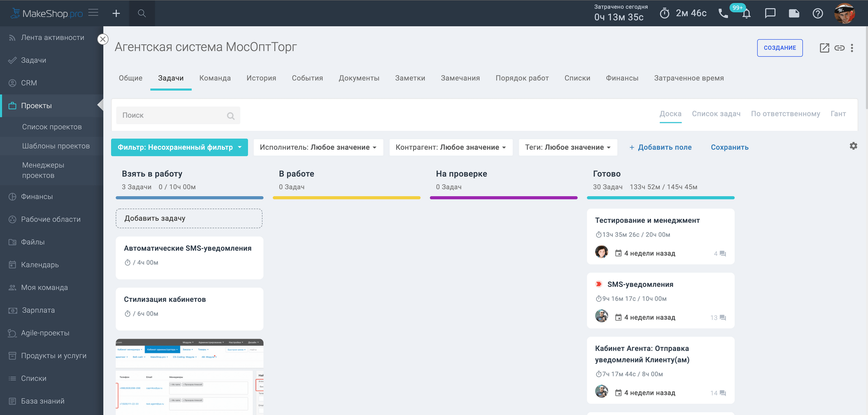Click Добавить поле link

point(660,147)
